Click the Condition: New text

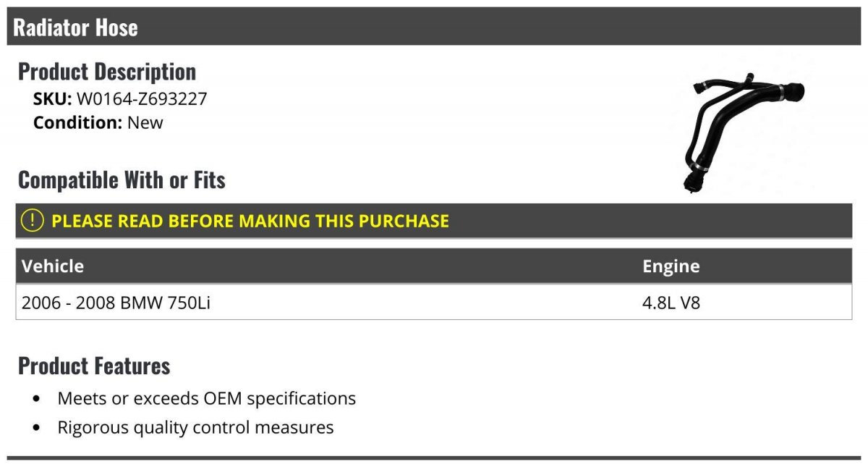tap(98, 122)
